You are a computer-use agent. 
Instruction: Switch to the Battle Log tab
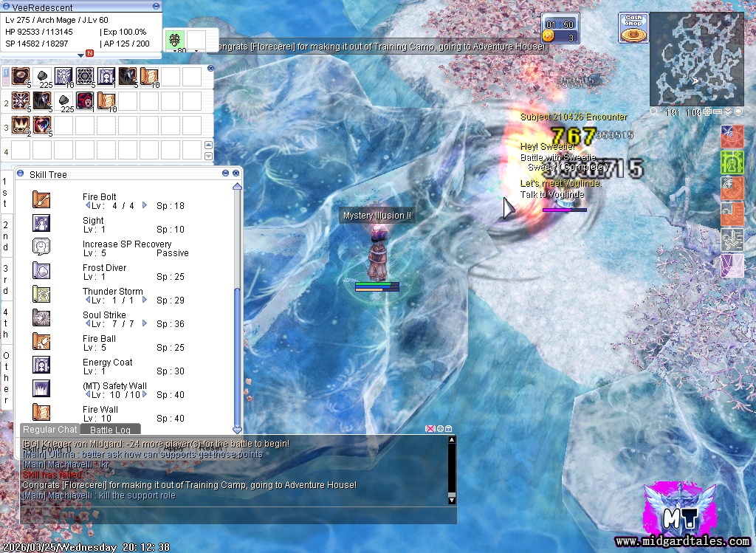click(110, 430)
